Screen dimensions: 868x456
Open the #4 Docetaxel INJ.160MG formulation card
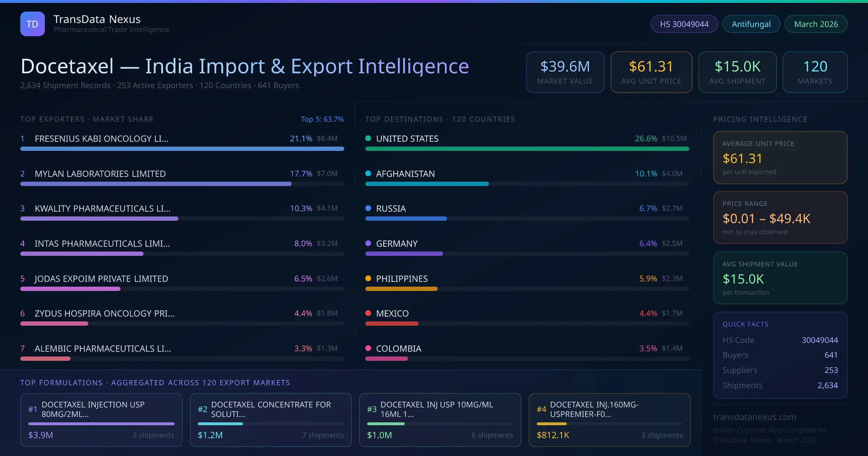click(x=609, y=419)
